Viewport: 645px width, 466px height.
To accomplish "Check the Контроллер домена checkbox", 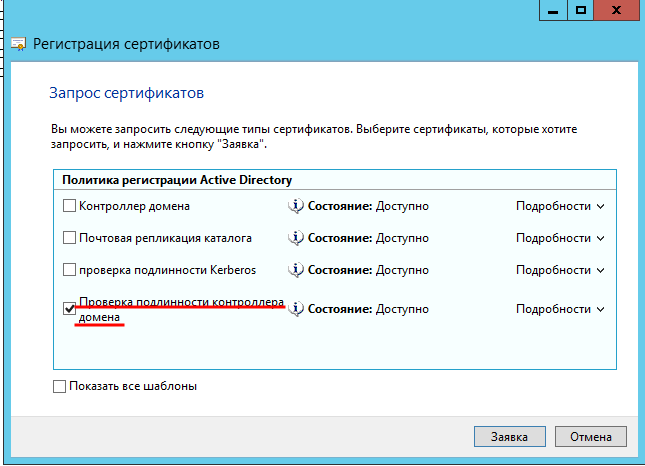I will click(x=69, y=206).
